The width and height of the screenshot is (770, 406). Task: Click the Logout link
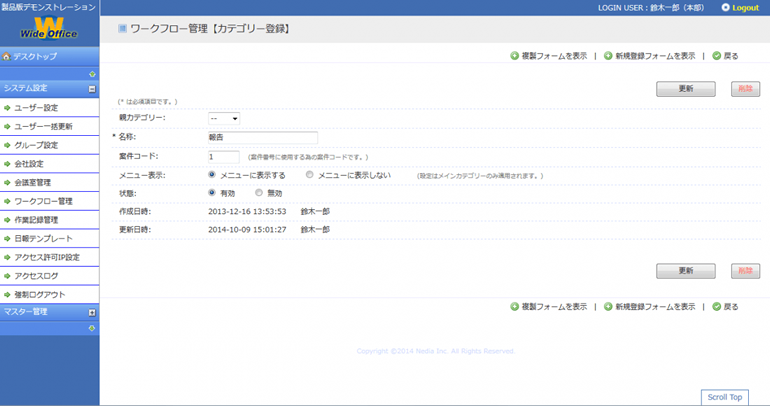pos(745,8)
